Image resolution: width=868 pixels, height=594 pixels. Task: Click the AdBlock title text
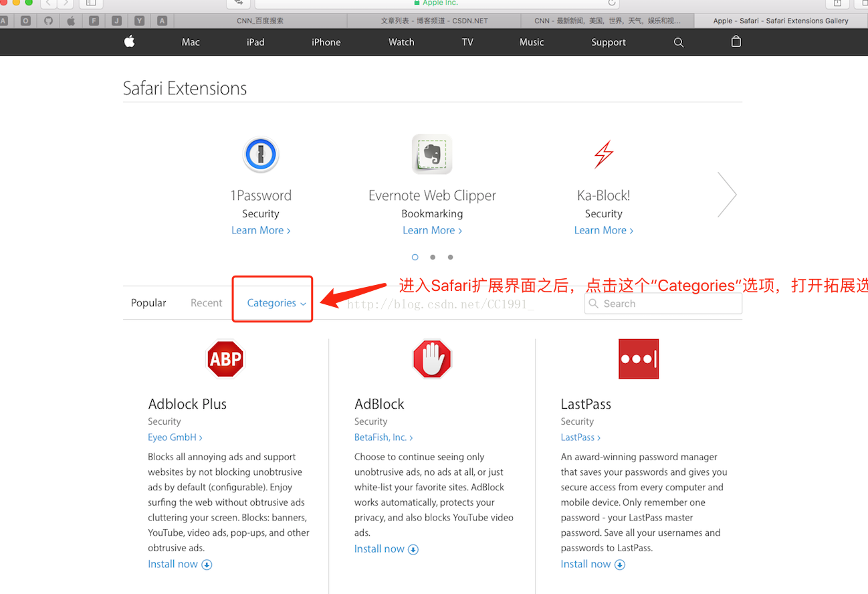[379, 404]
